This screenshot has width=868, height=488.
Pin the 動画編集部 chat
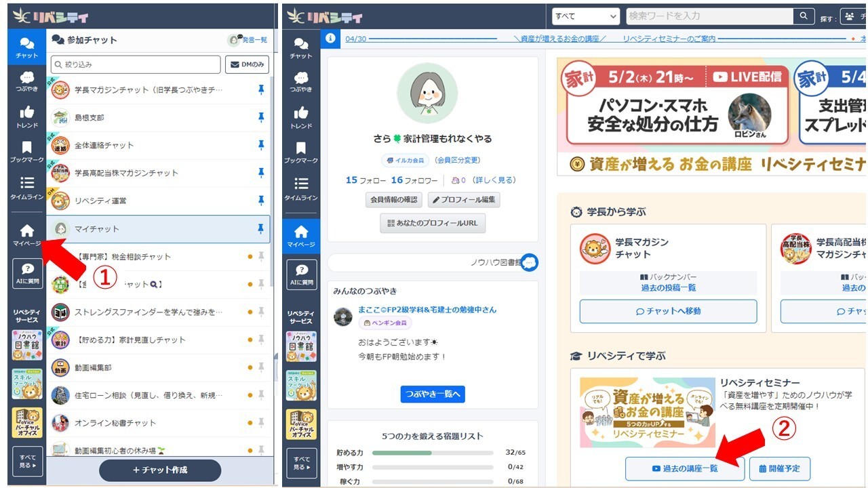pyautogui.click(x=261, y=367)
